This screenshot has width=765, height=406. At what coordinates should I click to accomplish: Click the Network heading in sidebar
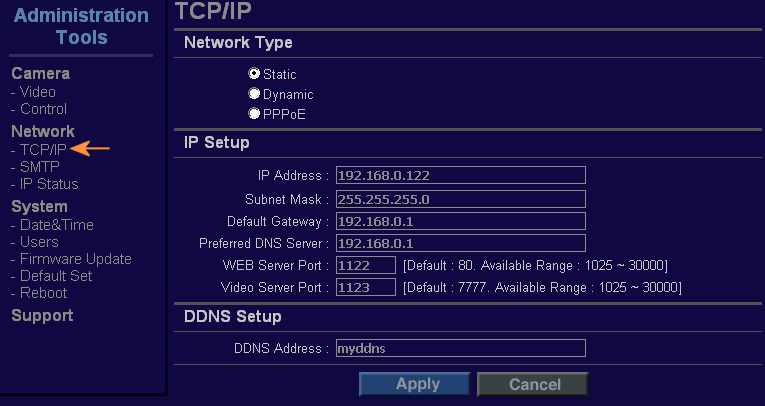(x=43, y=131)
